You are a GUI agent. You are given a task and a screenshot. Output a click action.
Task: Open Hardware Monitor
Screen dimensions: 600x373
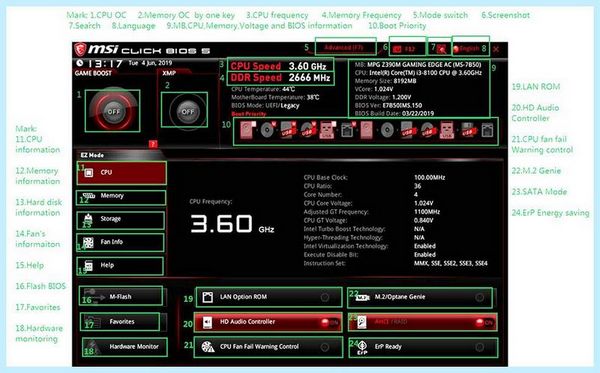tap(124, 347)
